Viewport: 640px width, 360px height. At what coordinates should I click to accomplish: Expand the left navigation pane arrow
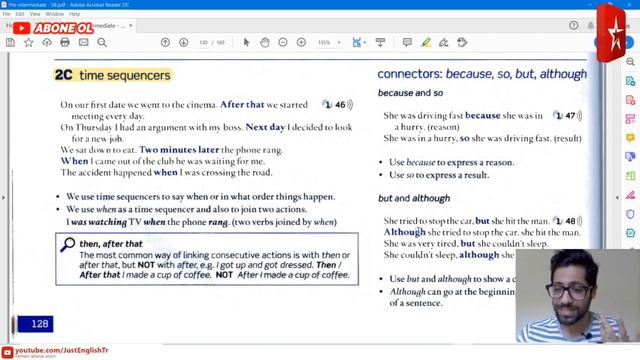click(4, 198)
